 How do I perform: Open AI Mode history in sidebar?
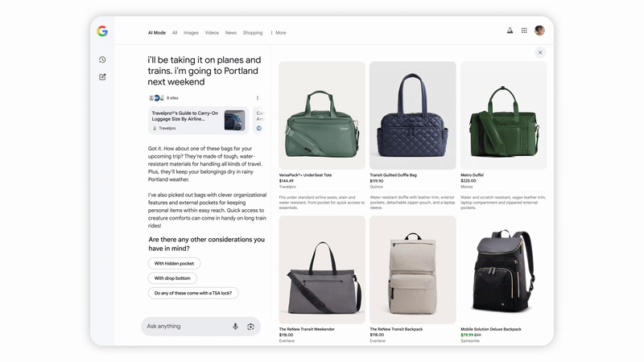click(x=102, y=60)
